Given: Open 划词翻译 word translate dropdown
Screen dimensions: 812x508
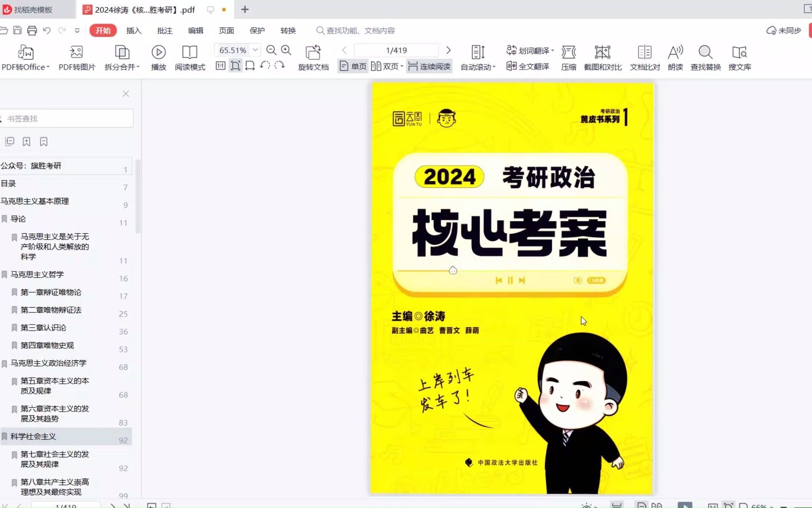Looking at the screenshot, I should pos(530,50).
